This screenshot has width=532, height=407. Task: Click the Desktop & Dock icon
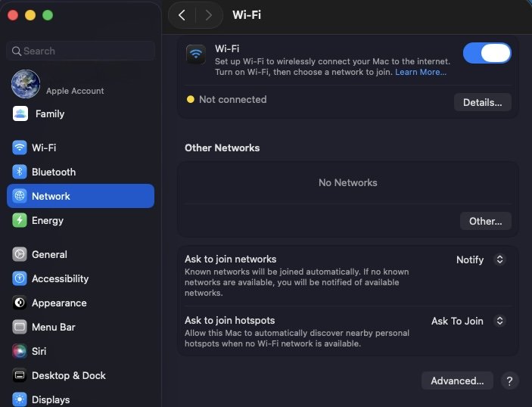coord(20,375)
